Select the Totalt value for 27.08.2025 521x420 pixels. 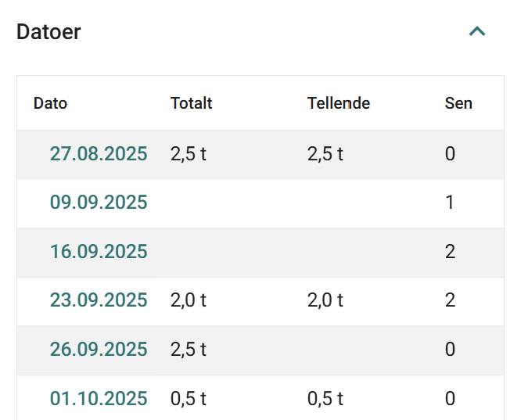[189, 154]
